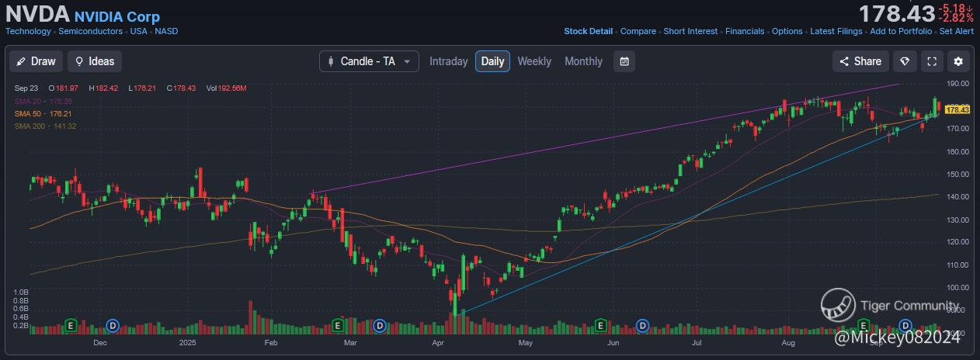The width and height of the screenshot is (980, 360).
Task: Open the Short Interest link
Action: point(690,31)
